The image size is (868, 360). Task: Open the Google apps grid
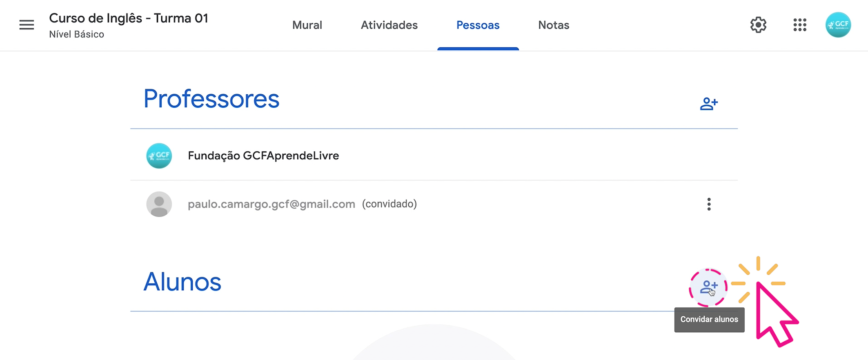coord(800,25)
